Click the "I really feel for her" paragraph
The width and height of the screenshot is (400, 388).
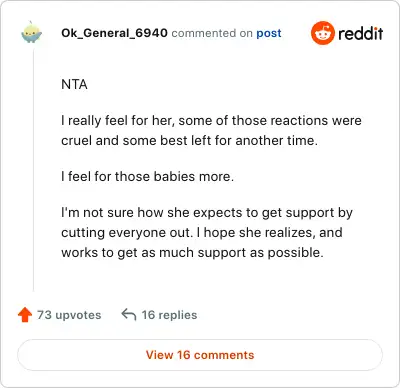[211, 130]
